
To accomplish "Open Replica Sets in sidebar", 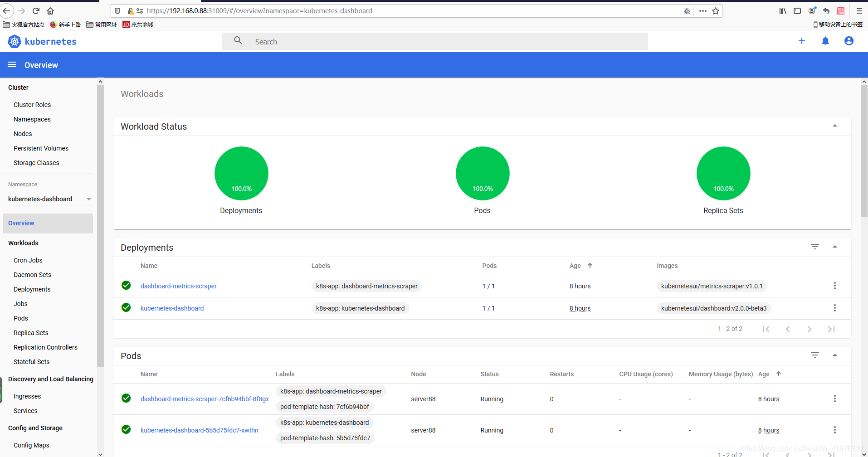I will point(31,333).
